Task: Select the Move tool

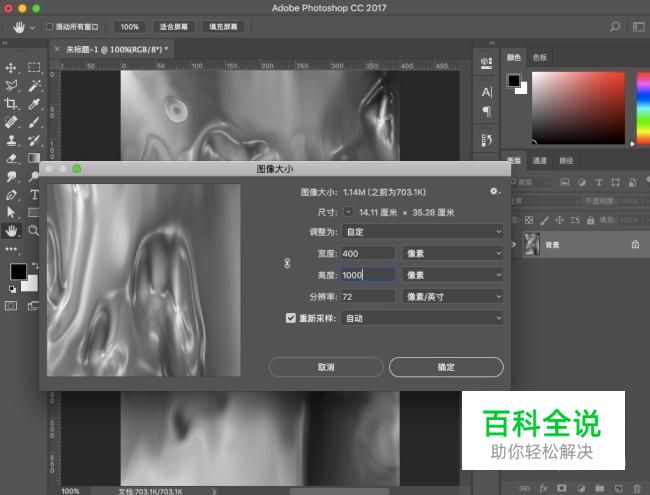Action: 11,68
